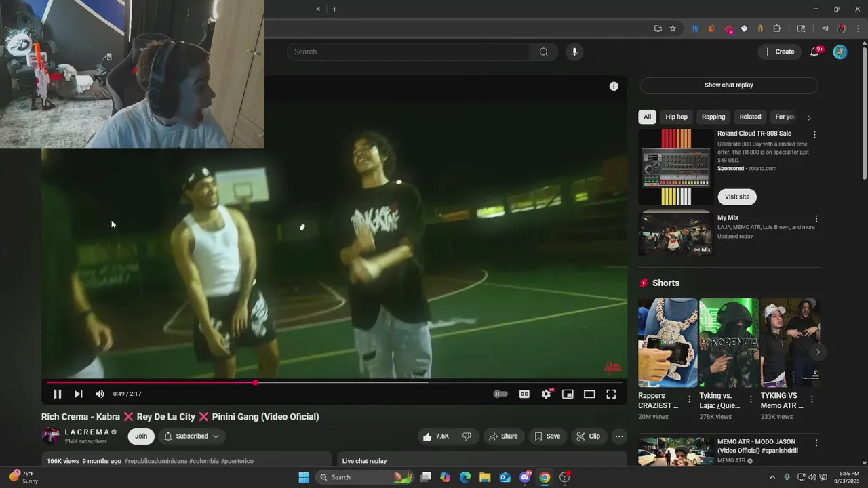868x488 pixels.
Task: Select the All filter chip
Action: 647,117
